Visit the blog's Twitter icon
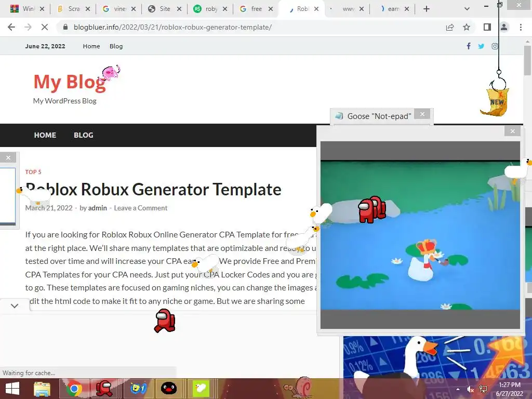The height and width of the screenshot is (399, 532). click(481, 46)
